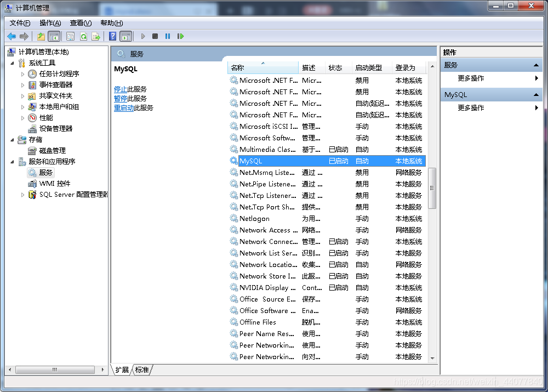Collapse the 系统工具 tree node

click(x=13, y=63)
